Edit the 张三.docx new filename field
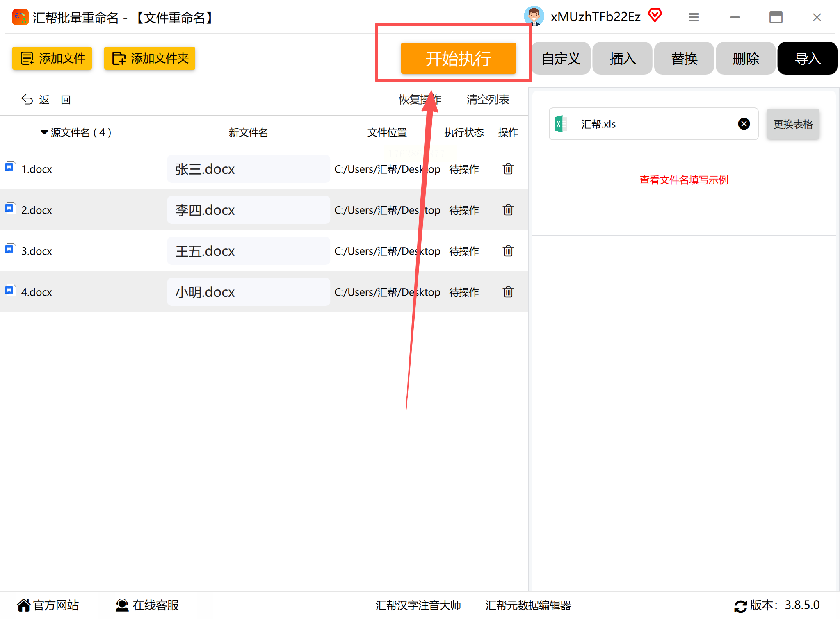Viewport: 840px width, 619px height. (248, 169)
